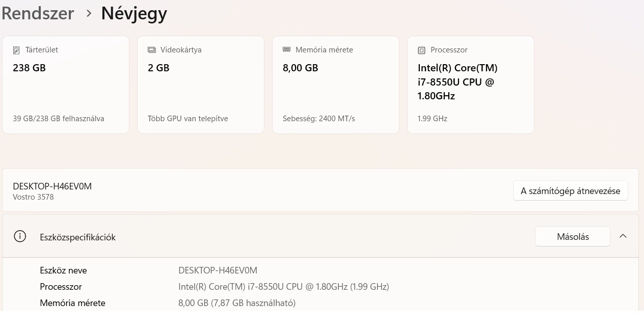
Task: Click the storage drive icon in Tárterület card
Action: (x=16, y=50)
